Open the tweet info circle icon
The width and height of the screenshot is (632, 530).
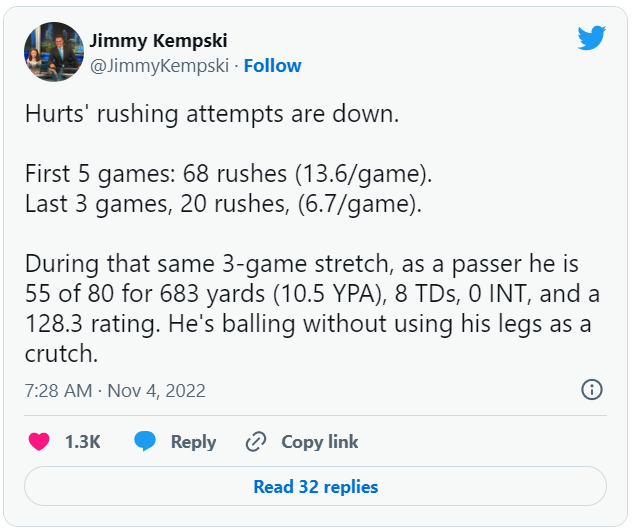(x=591, y=390)
